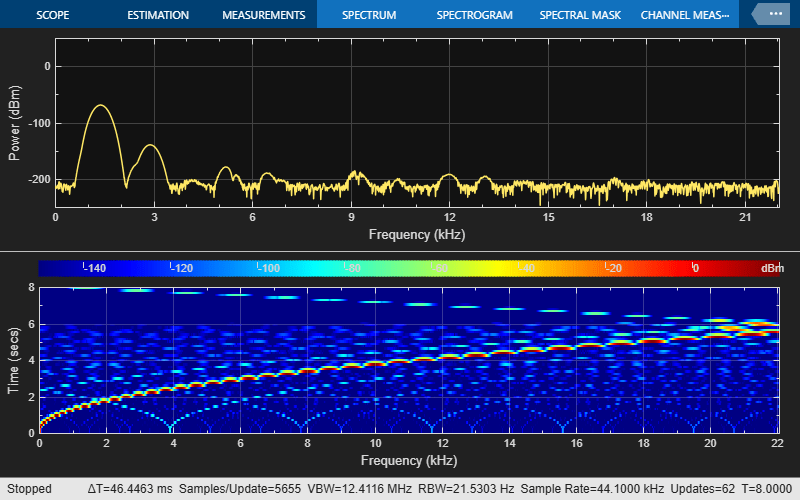Viewport: 800px width, 500px height.
Task: Click the RBW=21.5303 Hz status entry
Action: click(x=466, y=489)
